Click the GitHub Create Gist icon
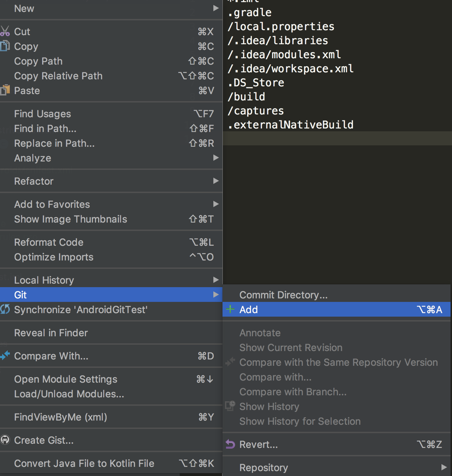Viewport: 452px width, 476px height. [x=5, y=440]
